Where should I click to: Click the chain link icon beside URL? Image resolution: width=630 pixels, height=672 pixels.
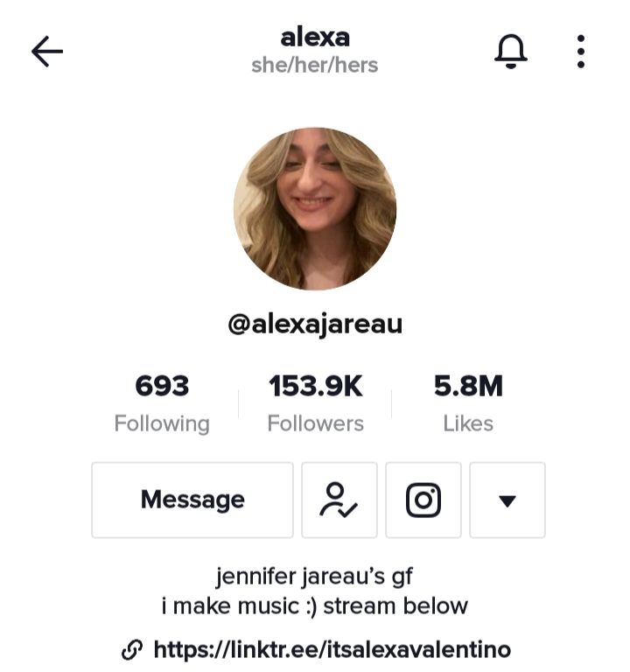pos(132,650)
